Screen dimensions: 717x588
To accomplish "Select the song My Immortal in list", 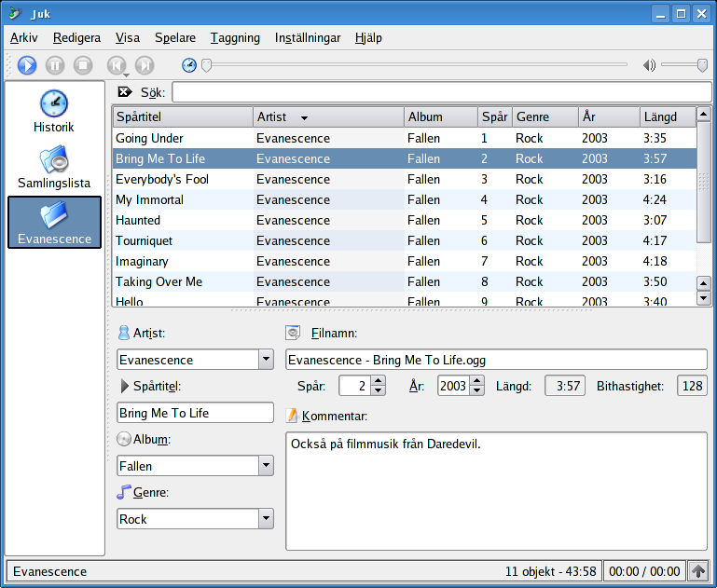I will 149,199.
